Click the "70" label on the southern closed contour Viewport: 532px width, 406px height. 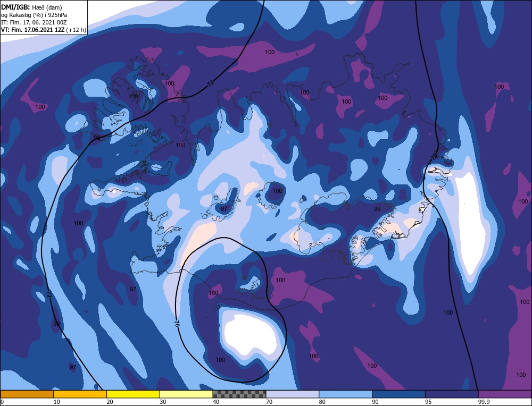click(x=177, y=323)
